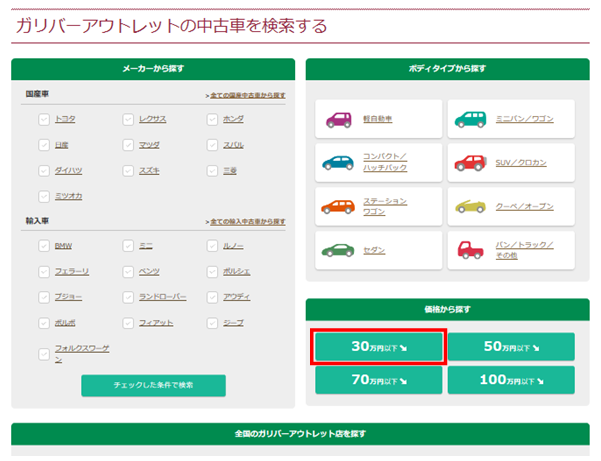Image resolution: width=601 pixels, height=461 pixels.
Task: Check the マツダ checkbox
Action: (x=128, y=145)
